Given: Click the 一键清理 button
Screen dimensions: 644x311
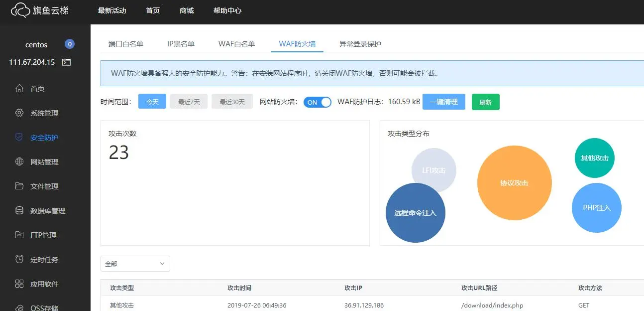Looking at the screenshot, I should point(444,102).
